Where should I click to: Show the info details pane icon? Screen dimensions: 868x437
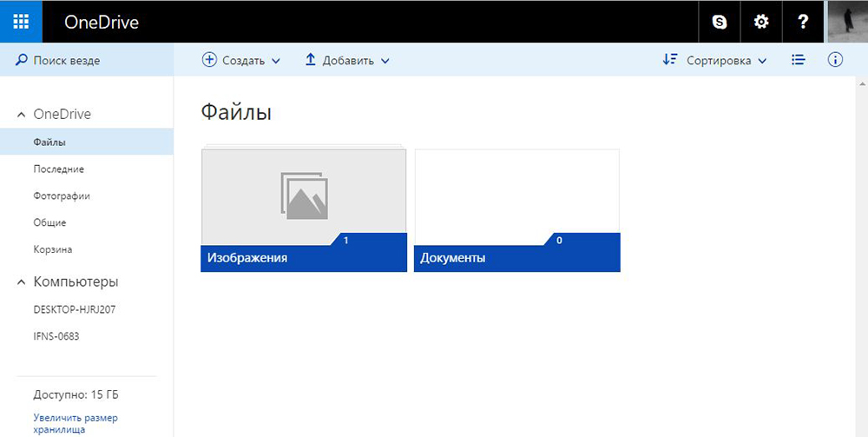[836, 60]
